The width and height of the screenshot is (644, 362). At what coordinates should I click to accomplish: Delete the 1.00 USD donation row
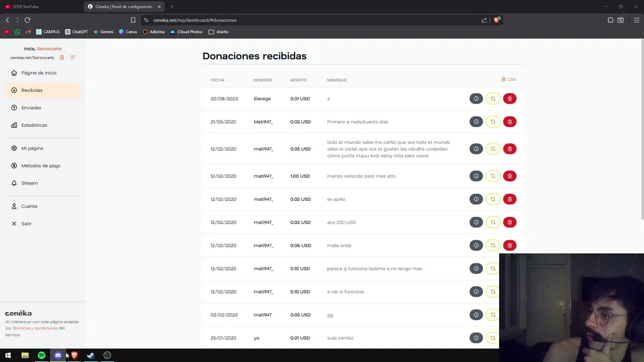510,176
